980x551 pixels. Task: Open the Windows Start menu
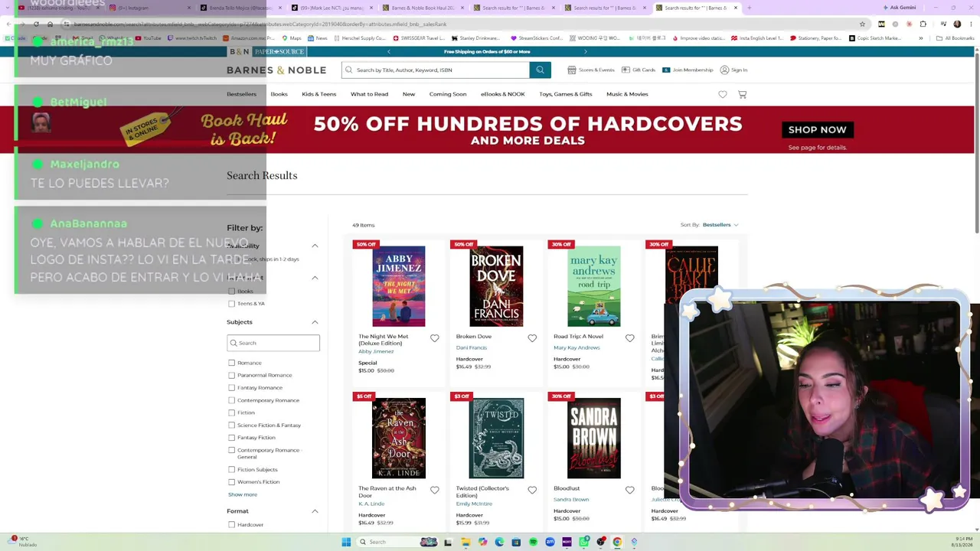346,542
